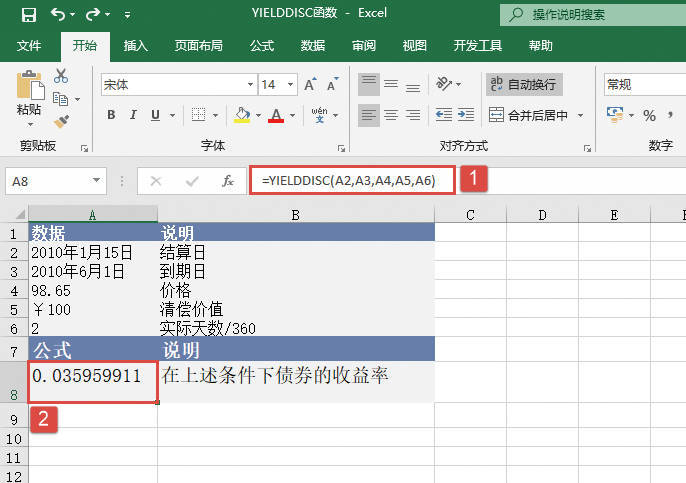
Task: Open the 剪贴板 dialog launcher
Action: (x=84, y=149)
